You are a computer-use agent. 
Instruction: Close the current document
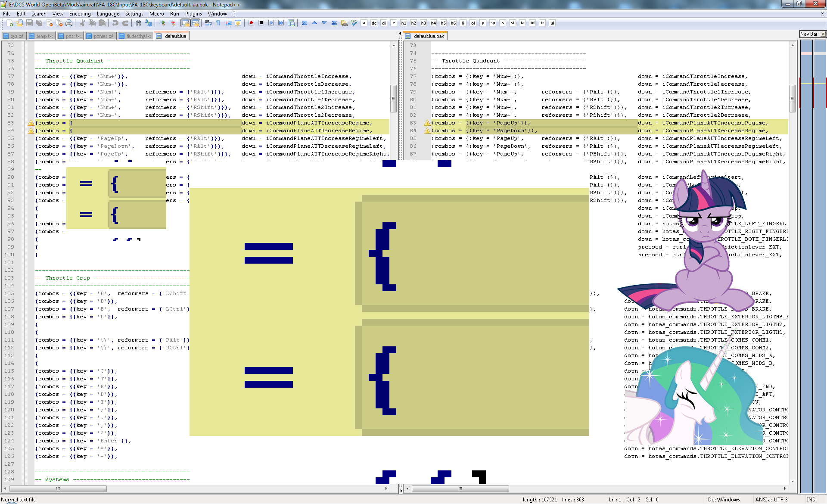coord(49,23)
